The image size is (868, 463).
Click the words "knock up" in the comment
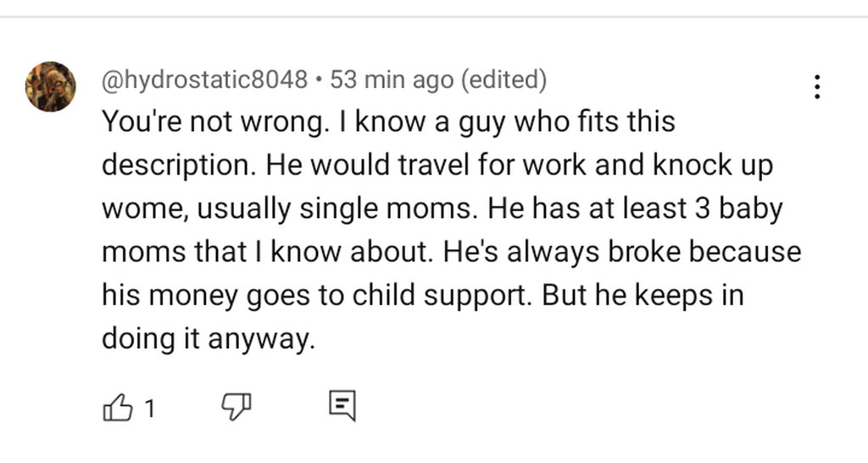(713, 165)
